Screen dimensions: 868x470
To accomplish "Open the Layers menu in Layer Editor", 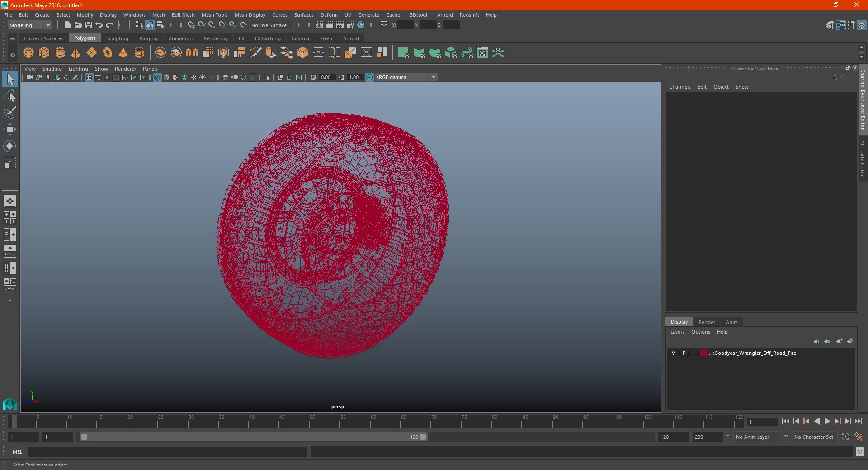I will pyautogui.click(x=677, y=332).
